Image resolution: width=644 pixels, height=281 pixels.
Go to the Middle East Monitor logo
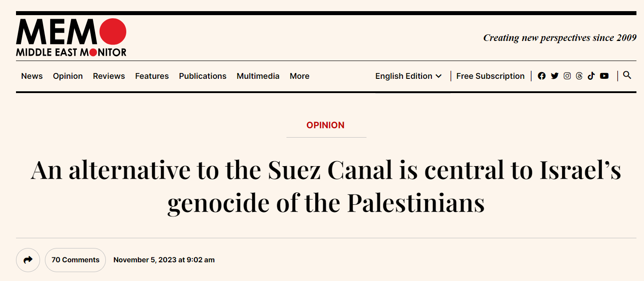point(71,37)
